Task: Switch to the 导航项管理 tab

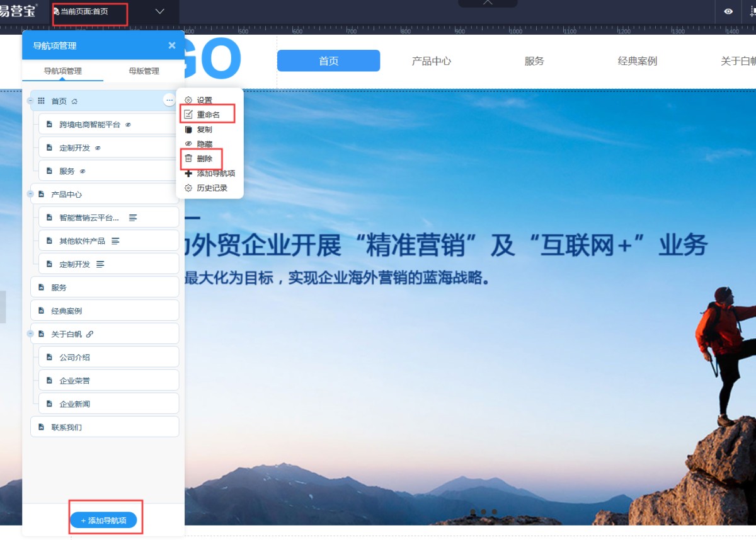Action: 62,71
